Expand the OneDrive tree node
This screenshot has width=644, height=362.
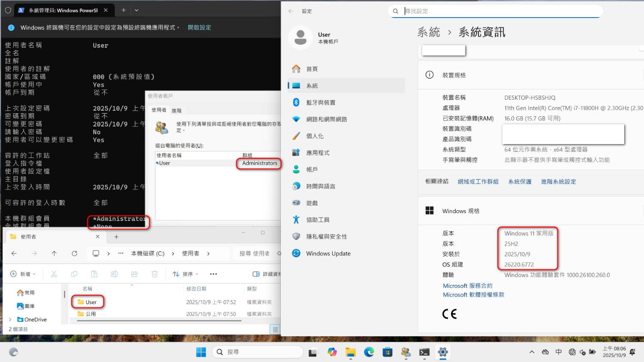10,320
